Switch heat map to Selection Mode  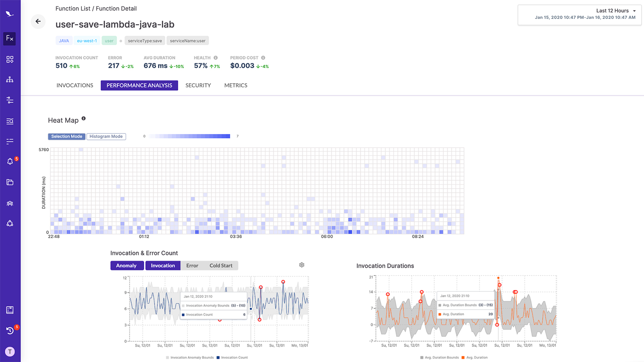click(x=66, y=137)
